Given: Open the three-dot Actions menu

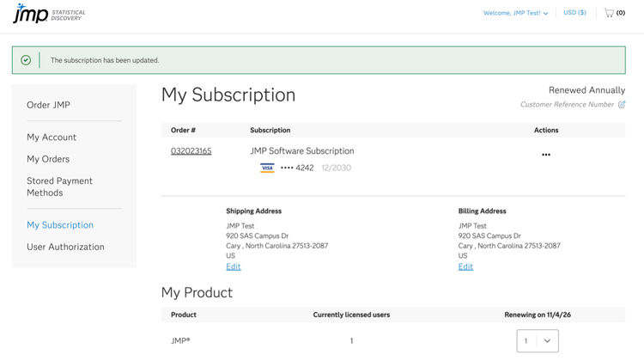Looking at the screenshot, I should pyautogui.click(x=546, y=155).
